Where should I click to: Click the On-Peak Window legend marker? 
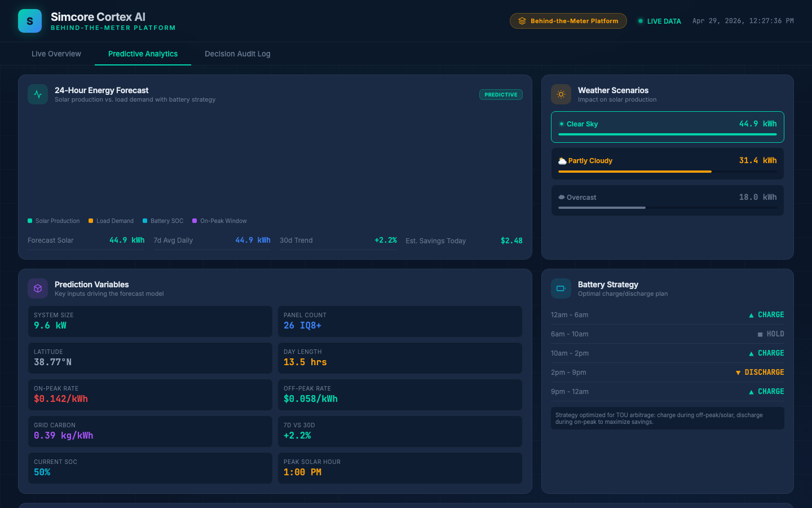(195, 221)
